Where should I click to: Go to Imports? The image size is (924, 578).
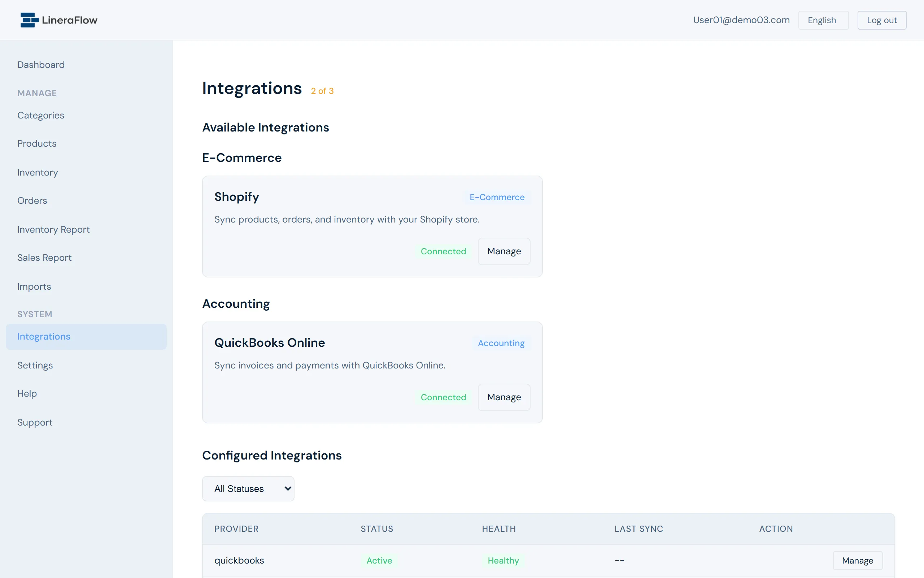[x=34, y=286]
